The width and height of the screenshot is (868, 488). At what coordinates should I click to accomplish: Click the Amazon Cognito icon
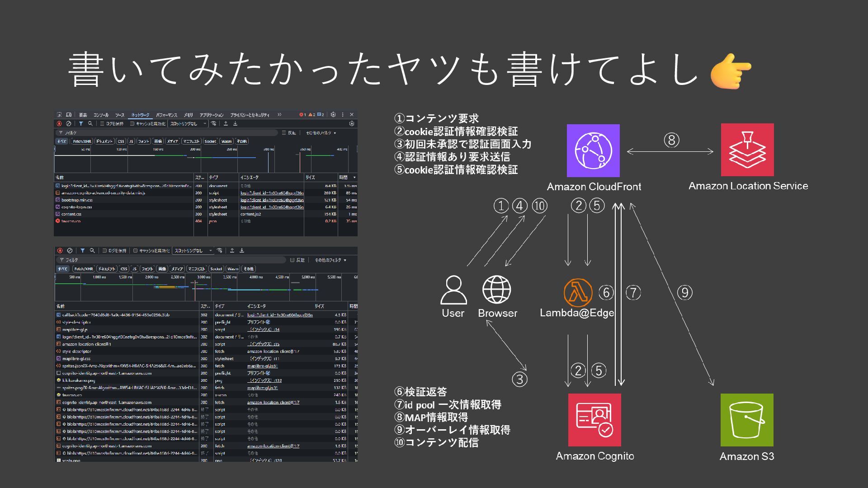594,420
